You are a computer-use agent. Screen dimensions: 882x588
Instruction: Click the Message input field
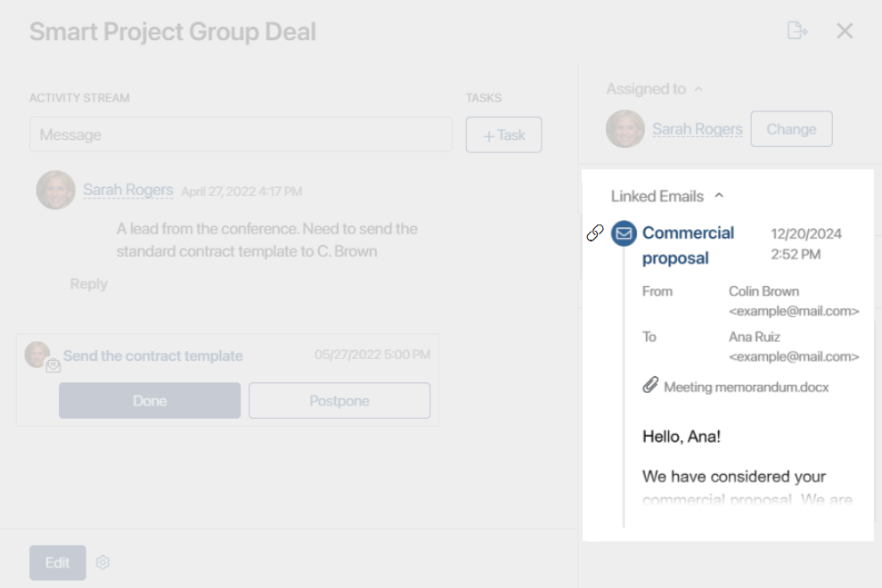click(241, 135)
